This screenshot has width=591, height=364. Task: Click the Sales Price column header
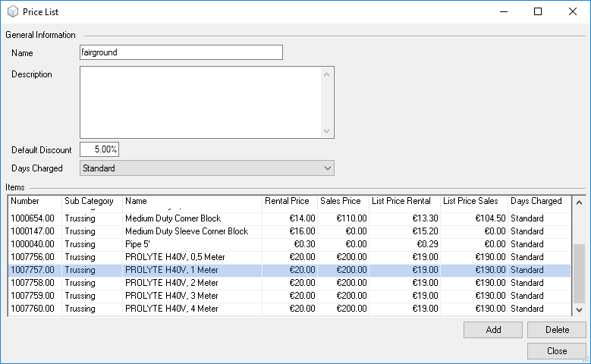(x=342, y=202)
